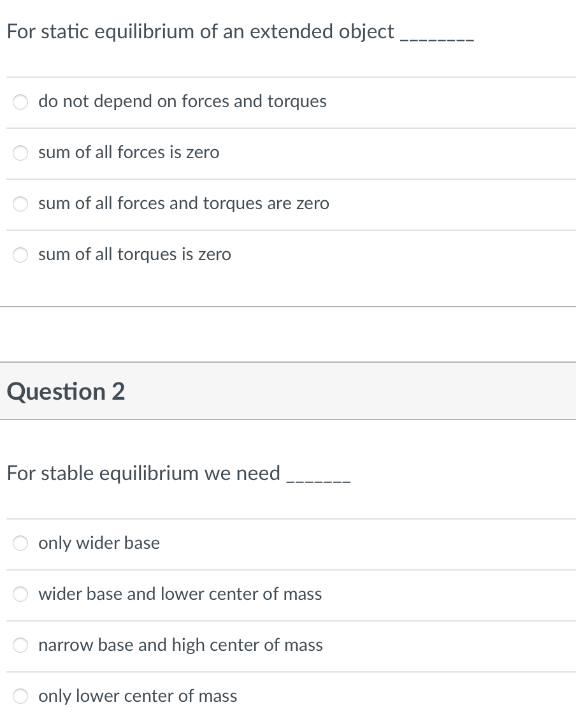Click answer text 'sum of all forces is zero'

click(x=129, y=153)
